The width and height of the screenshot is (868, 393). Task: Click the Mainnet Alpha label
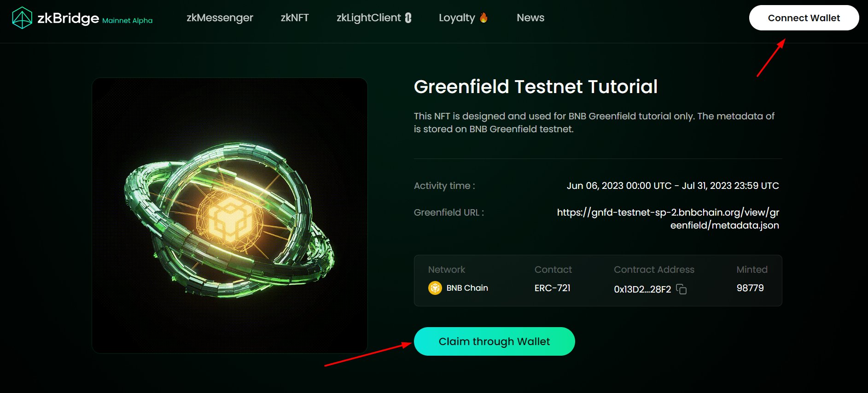click(127, 20)
